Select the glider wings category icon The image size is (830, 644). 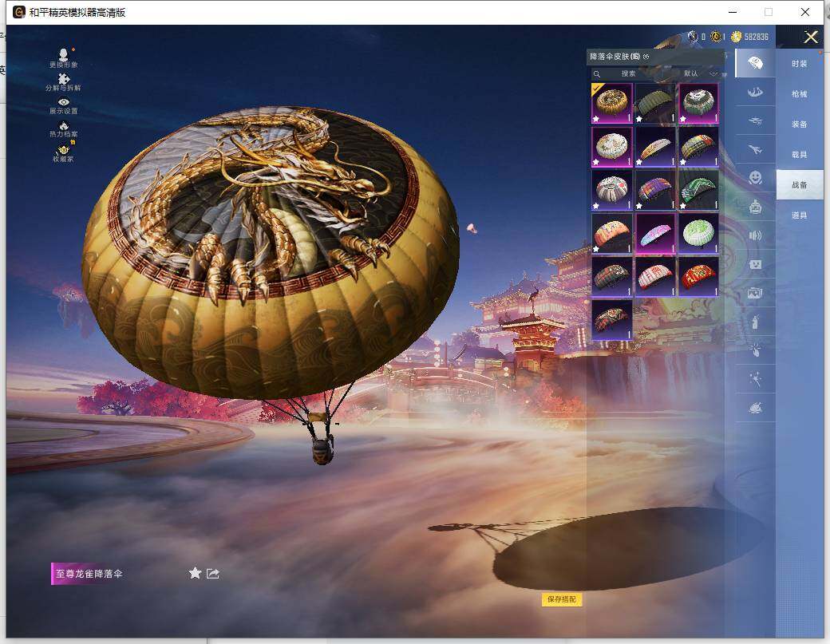click(755, 93)
